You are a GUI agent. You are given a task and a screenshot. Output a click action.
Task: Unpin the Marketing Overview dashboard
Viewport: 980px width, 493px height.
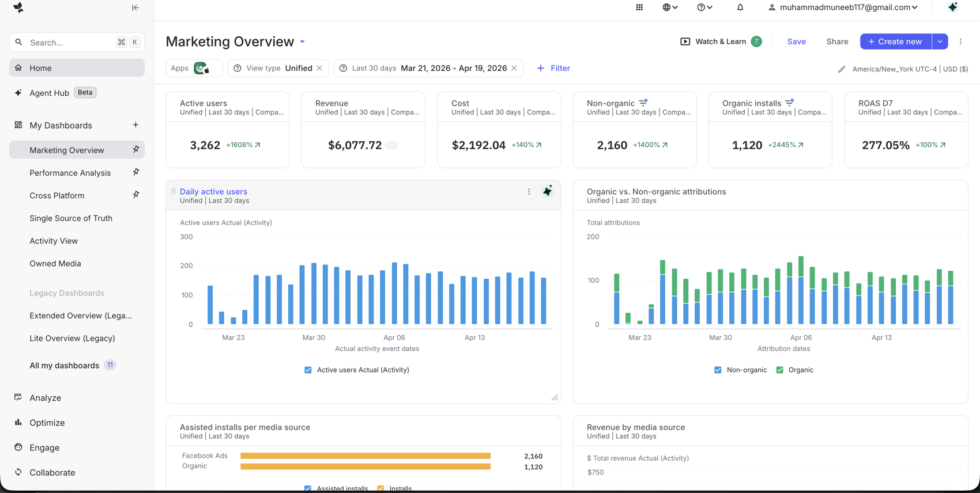pos(136,150)
